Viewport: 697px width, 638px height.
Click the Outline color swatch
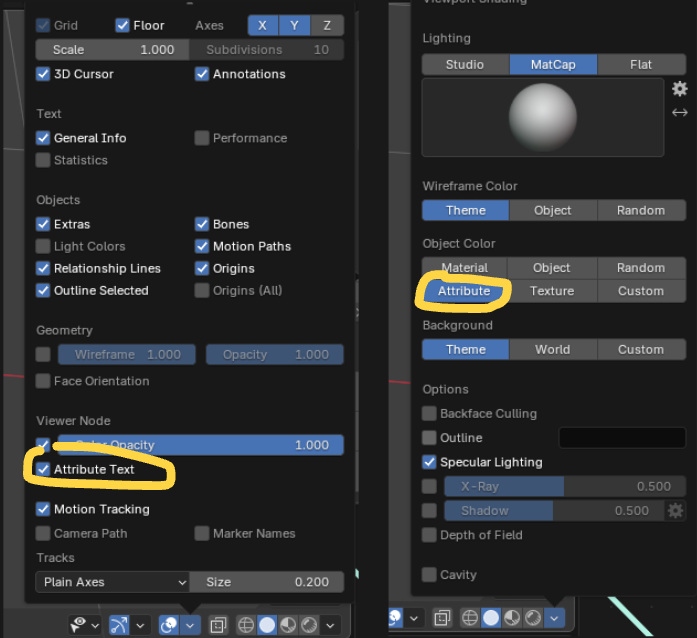pyautogui.click(x=622, y=438)
